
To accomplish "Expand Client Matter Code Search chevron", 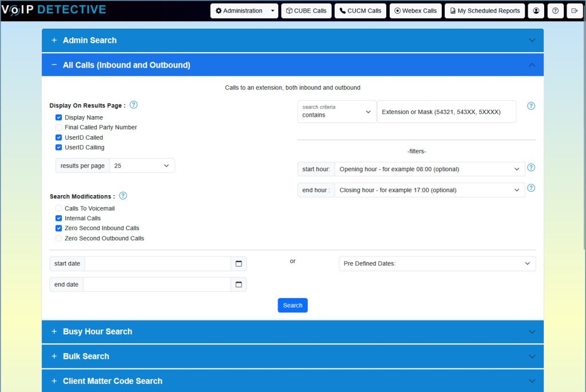I will click(x=532, y=381).
